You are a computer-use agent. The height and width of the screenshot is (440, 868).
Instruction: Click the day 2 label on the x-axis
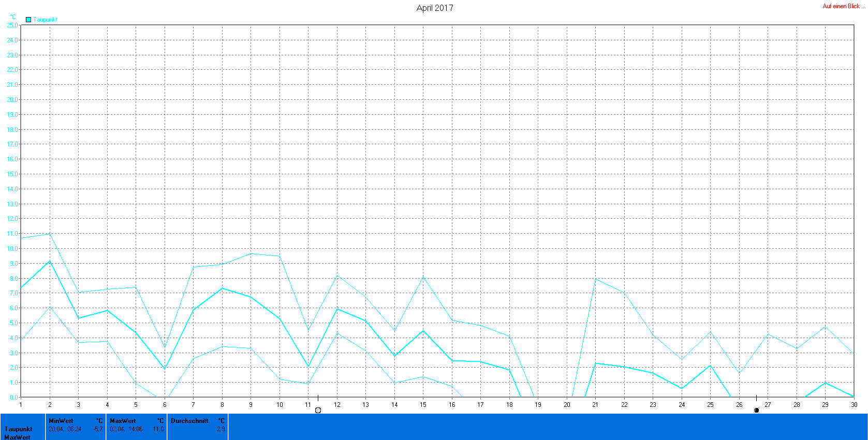click(50, 405)
